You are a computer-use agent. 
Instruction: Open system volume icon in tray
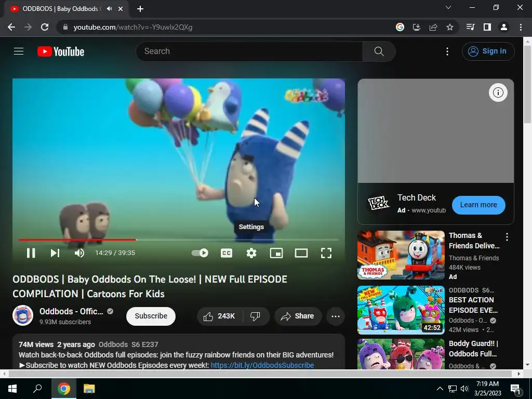pyautogui.click(x=464, y=389)
